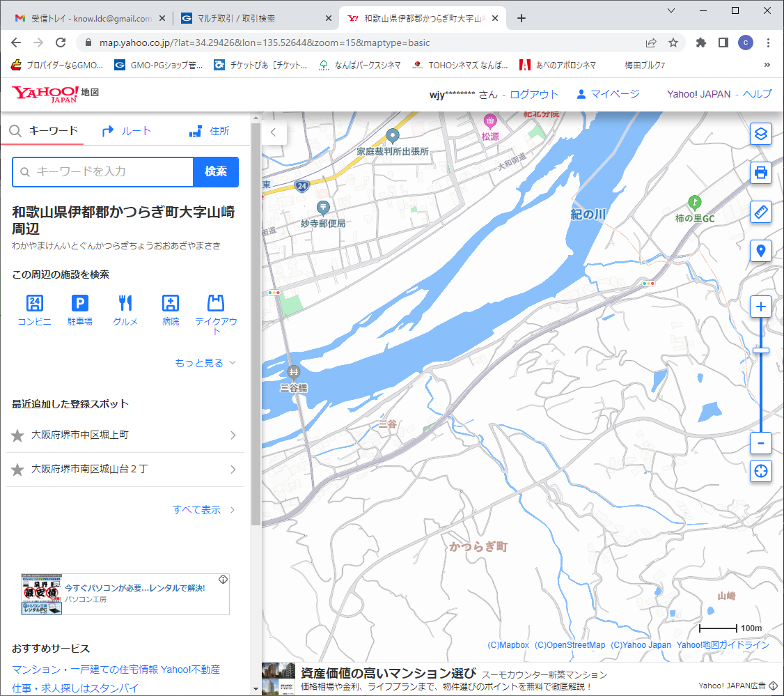784x696 pixels.
Task: Bookmark this page with star icon
Action: pyautogui.click(x=673, y=42)
